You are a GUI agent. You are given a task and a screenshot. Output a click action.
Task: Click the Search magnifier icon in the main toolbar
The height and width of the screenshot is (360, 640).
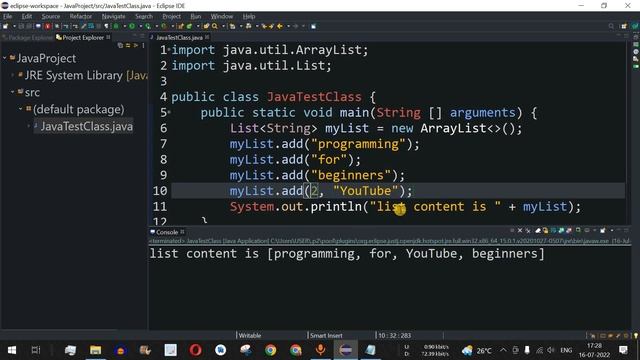pos(214,26)
